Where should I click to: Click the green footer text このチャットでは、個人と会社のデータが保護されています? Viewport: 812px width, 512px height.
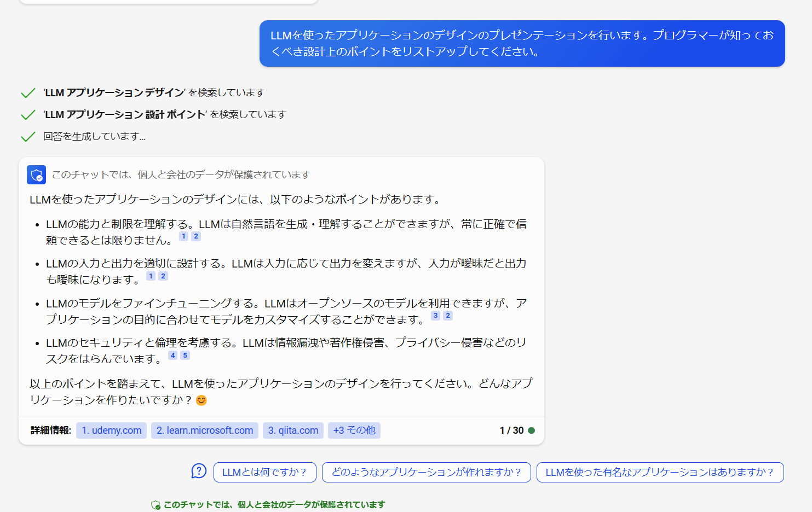coord(274,505)
